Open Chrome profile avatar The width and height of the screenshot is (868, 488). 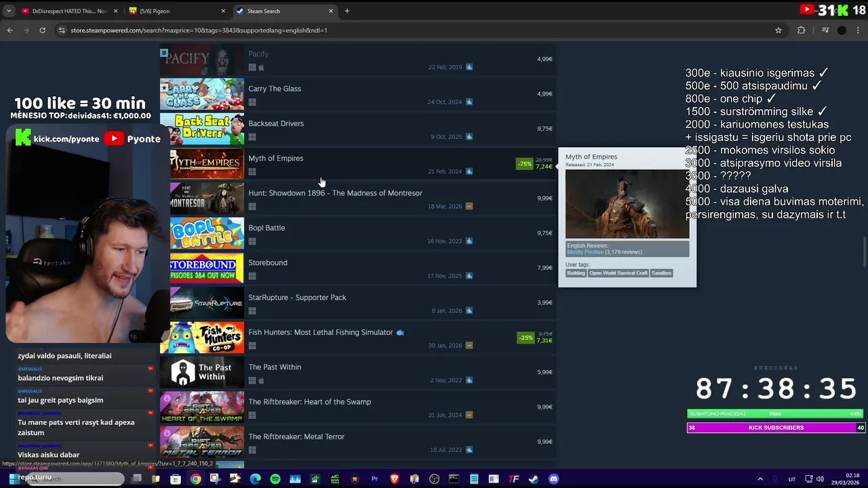coord(842,30)
